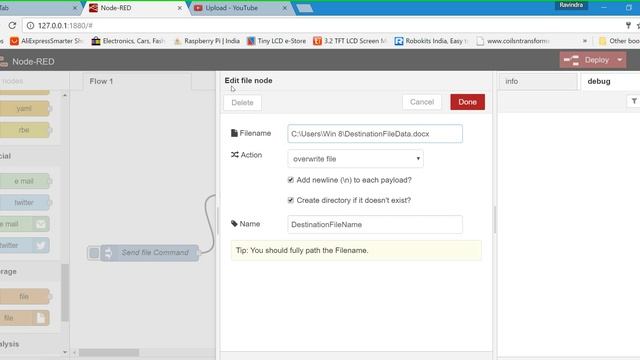Click the Filename input field
This screenshot has width=640, height=360.
point(375,134)
